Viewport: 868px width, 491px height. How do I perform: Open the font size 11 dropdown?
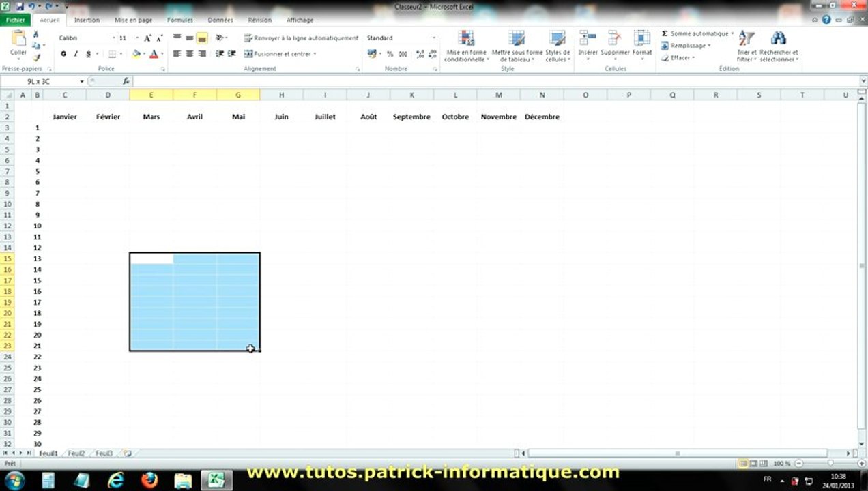pyautogui.click(x=136, y=38)
